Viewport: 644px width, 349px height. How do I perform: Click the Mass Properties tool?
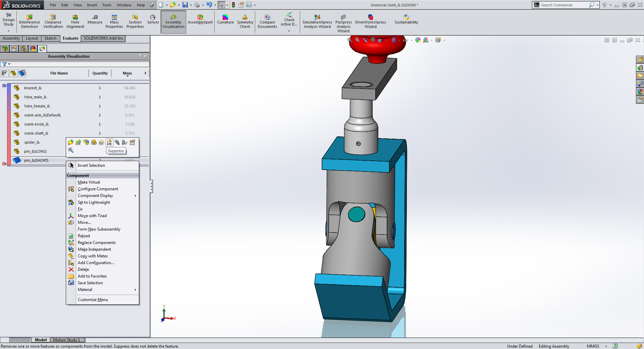tap(114, 21)
